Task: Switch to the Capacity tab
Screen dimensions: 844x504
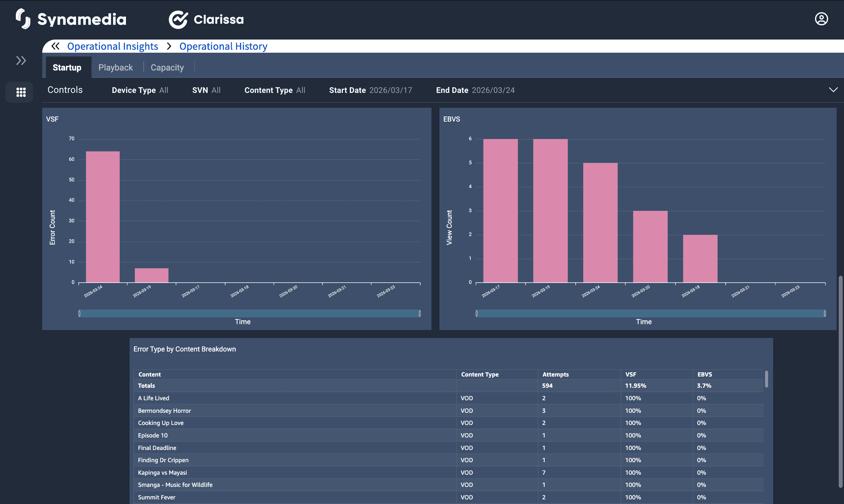Action: click(x=167, y=67)
